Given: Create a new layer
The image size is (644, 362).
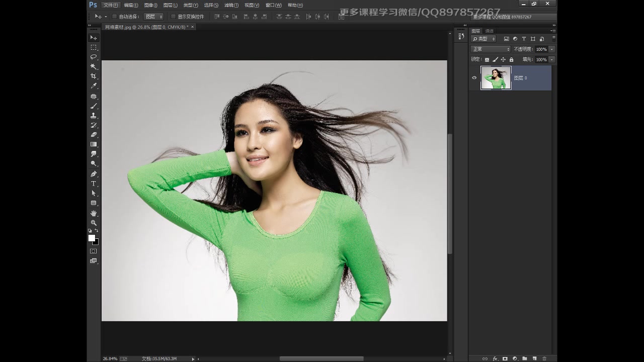Looking at the screenshot, I should click(x=534, y=358).
